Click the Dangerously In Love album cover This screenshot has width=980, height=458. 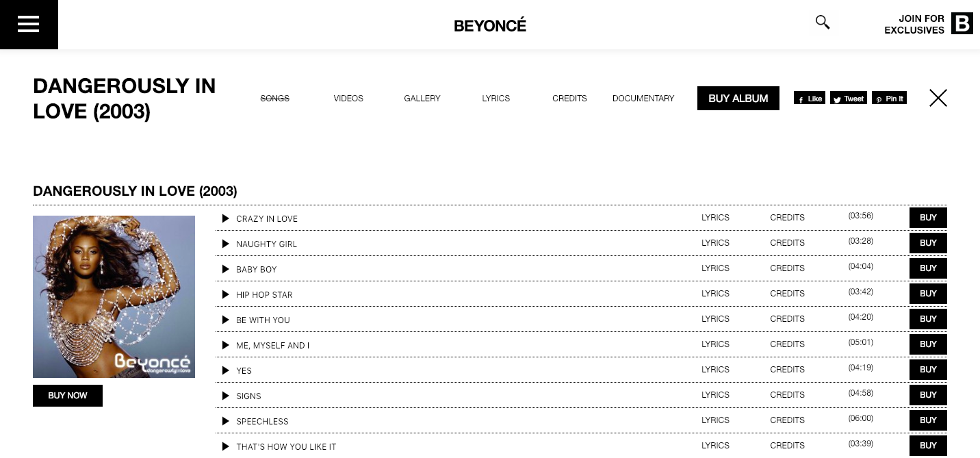point(114,296)
